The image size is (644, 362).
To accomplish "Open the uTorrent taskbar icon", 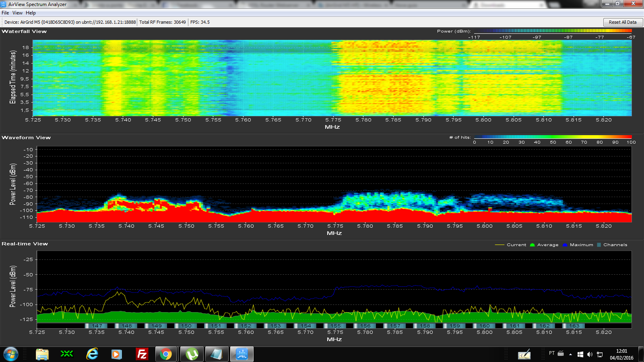I will (x=192, y=354).
